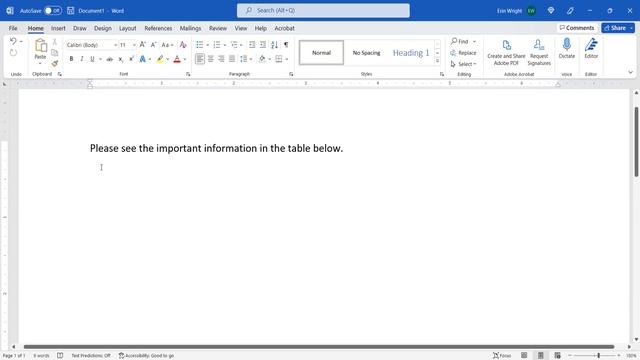Viewport: 640px width, 360px height.
Task: Align text right
Action: point(221,59)
